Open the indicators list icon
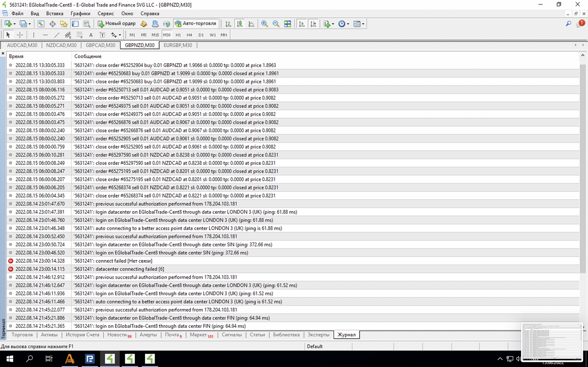The image size is (588, 367). pyautogui.click(x=327, y=24)
